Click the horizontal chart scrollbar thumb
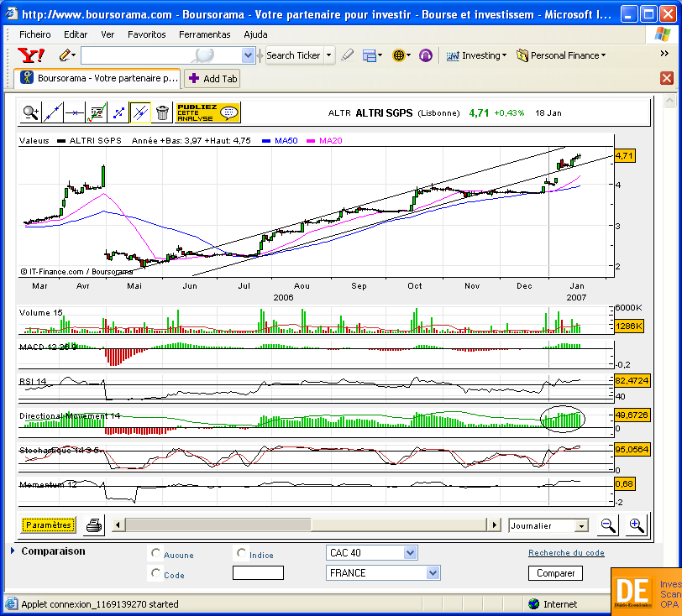Screen dimensions: 682x616 (218, 525)
